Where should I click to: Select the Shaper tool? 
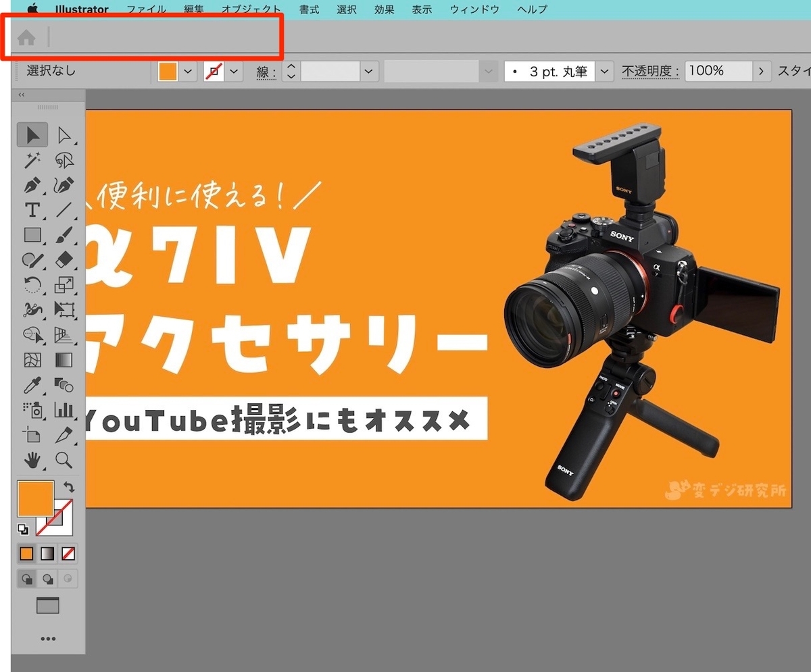[x=32, y=260]
